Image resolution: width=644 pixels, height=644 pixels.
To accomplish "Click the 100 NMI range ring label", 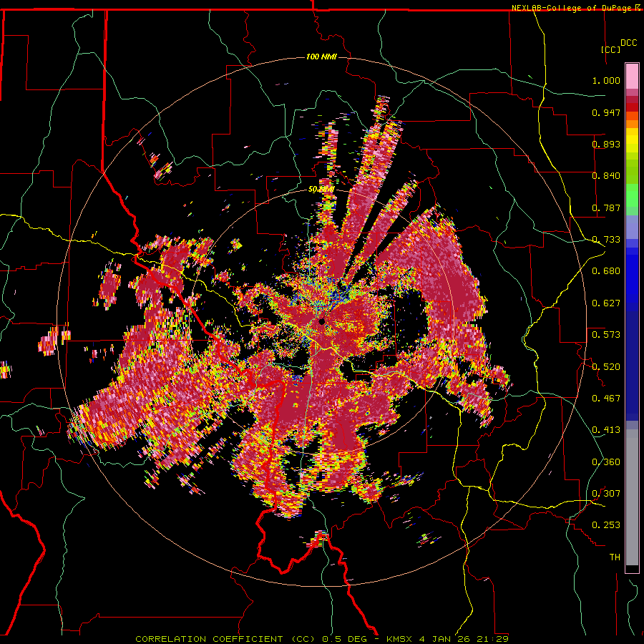I will (321, 57).
